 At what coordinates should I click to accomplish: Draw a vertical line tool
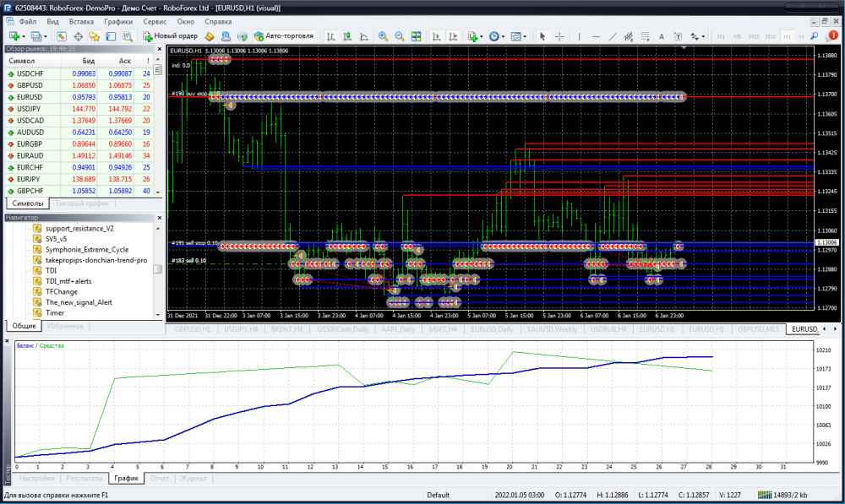click(580, 36)
